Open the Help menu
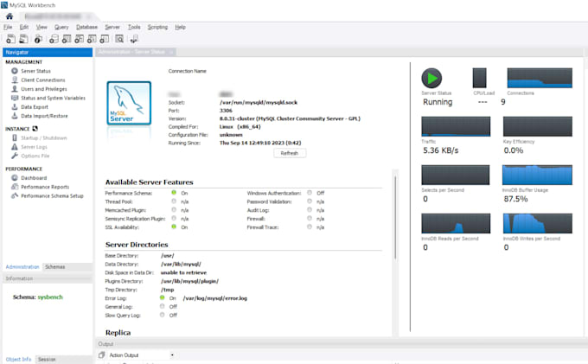 click(181, 27)
